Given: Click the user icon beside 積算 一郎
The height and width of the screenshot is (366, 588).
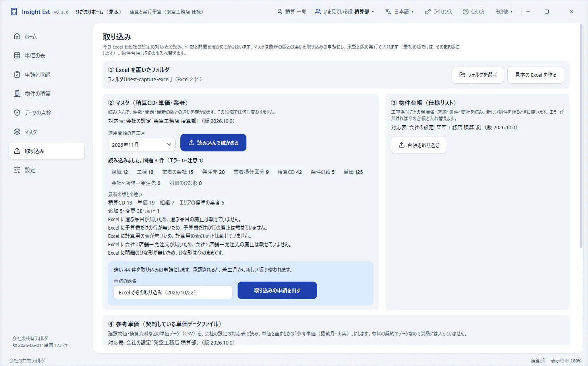Looking at the screenshot, I should coord(280,12).
